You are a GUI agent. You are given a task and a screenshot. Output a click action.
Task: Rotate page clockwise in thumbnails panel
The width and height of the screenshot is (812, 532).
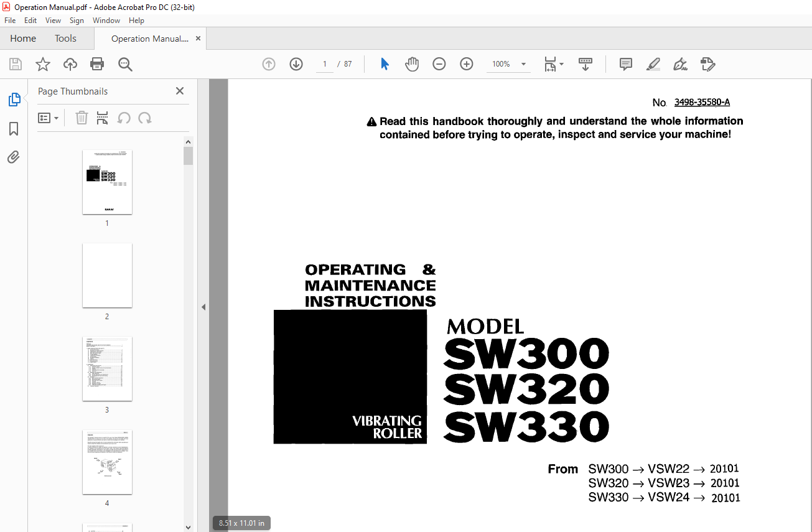point(145,118)
